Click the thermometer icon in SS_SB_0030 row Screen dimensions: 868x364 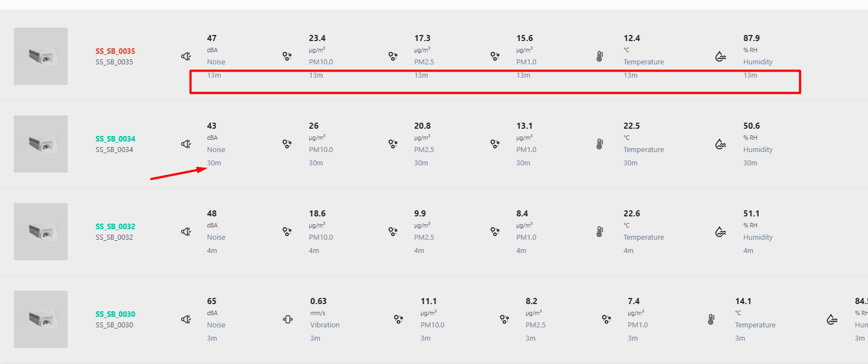[x=711, y=319]
